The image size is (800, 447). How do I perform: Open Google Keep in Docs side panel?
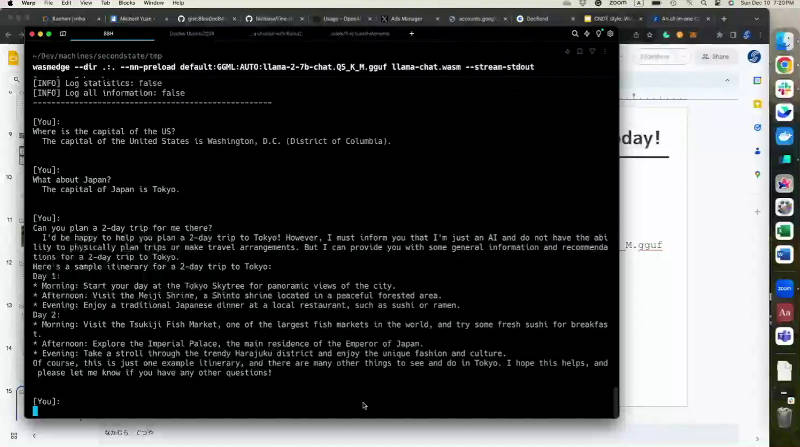(x=758, y=104)
